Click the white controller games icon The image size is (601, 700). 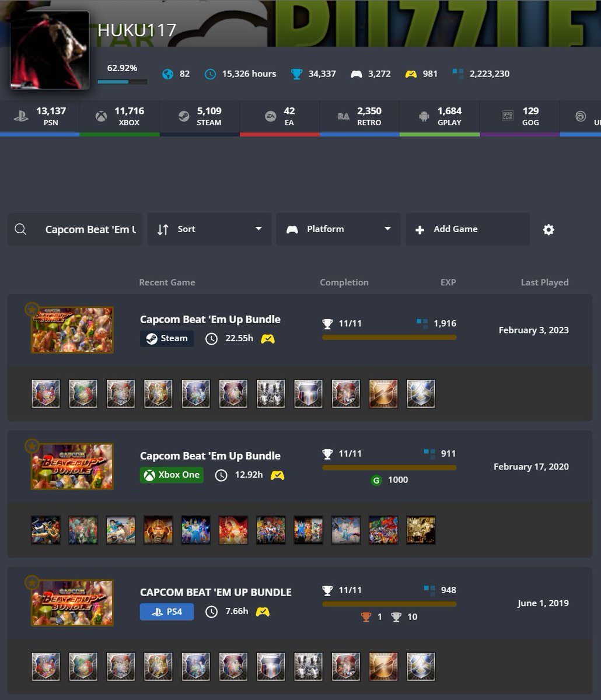point(356,74)
